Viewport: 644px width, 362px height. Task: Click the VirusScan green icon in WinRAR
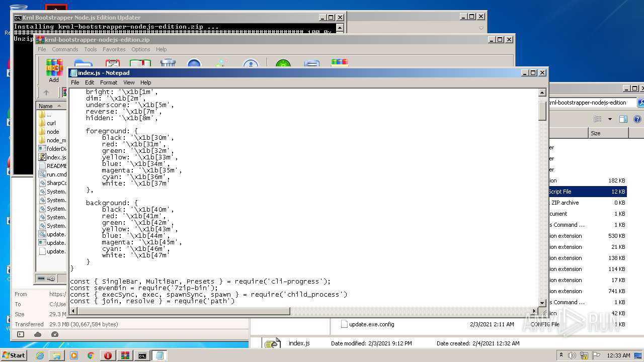283,63
